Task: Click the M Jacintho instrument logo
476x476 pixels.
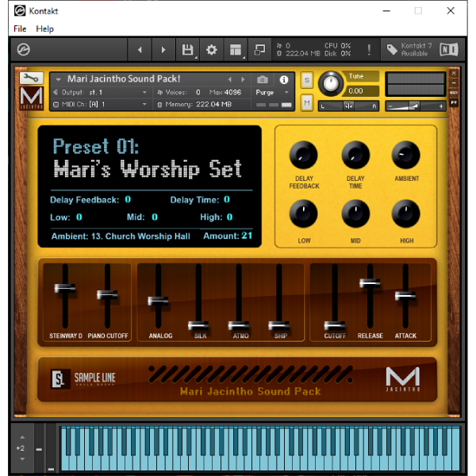Action: click(32, 98)
